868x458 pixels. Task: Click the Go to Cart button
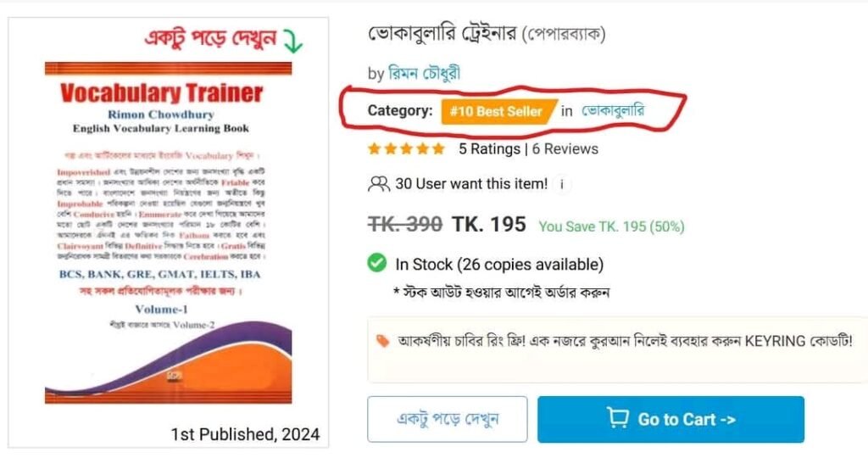tap(670, 419)
